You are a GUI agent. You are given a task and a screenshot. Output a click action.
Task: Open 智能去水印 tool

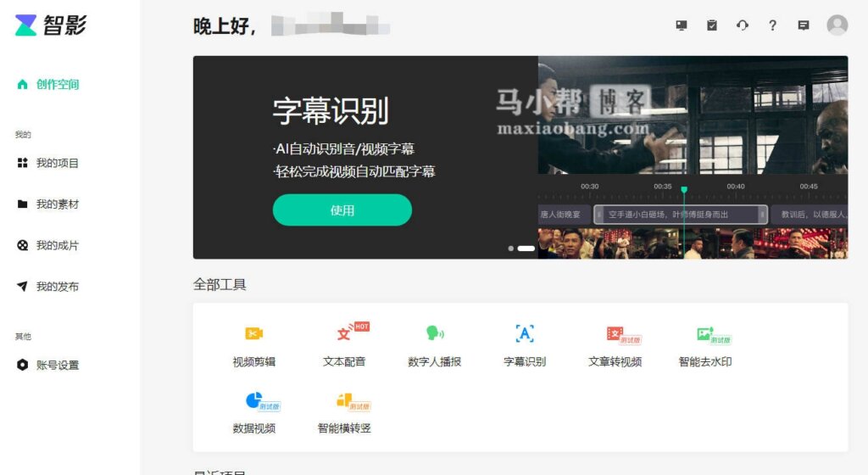click(x=705, y=346)
